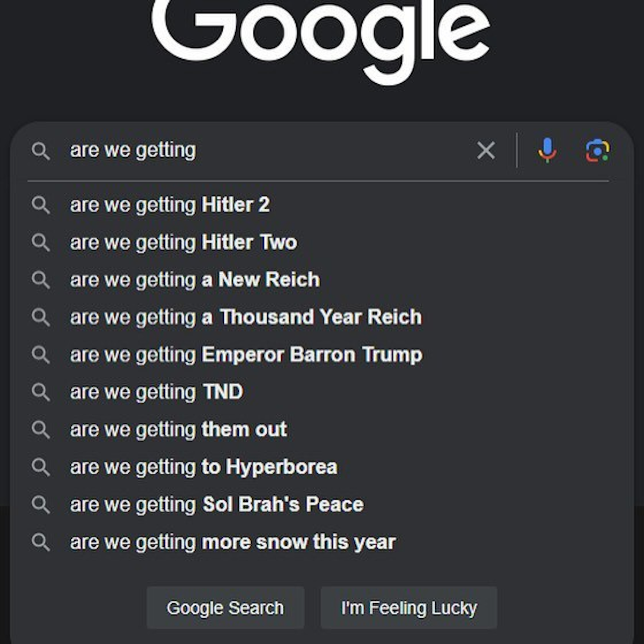Viewport: 644px width, 644px height.
Task: Click the magnifier icon beside 'TND' suggestion
Action: pos(41,392)
